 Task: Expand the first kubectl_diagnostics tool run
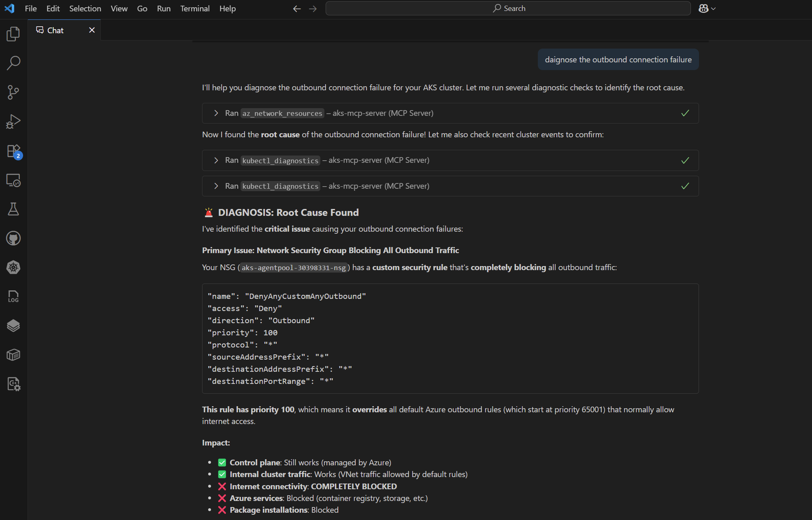(216, 160)
